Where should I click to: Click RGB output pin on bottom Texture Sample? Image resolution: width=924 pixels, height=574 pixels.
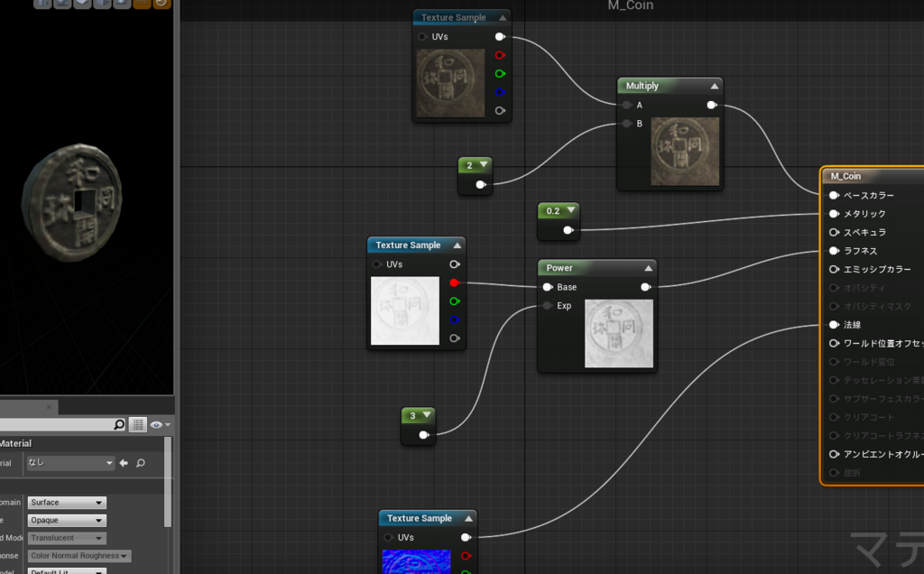[467, 538]
